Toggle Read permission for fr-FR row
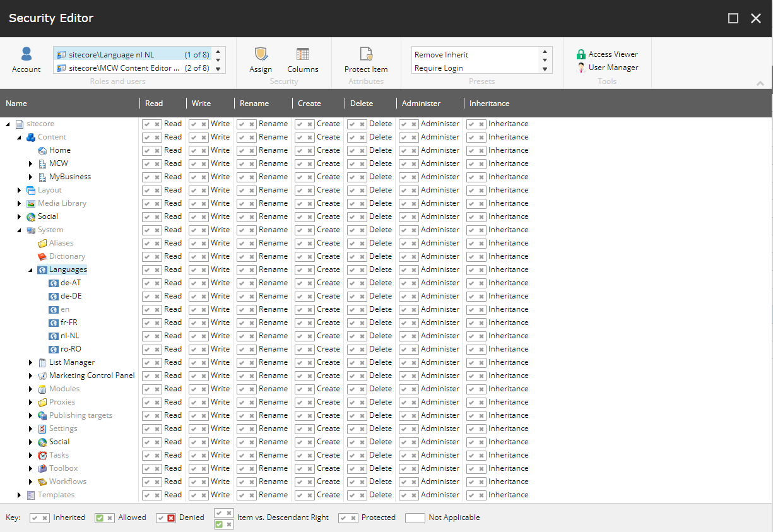Image resolution: width=773 pixels, height=532 pixels. point(151,322)
